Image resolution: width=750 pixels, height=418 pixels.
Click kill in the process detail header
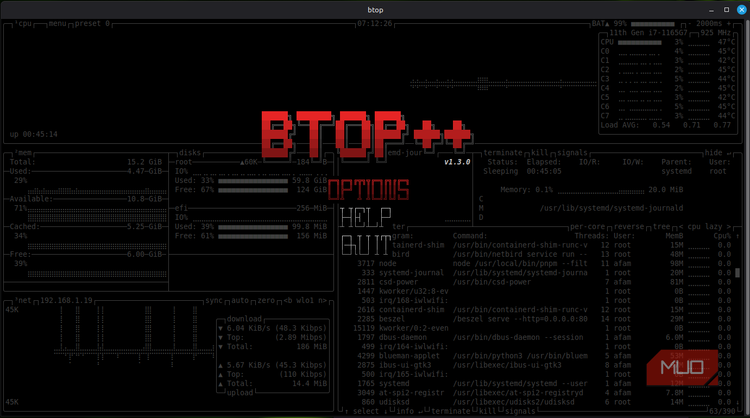540,153
